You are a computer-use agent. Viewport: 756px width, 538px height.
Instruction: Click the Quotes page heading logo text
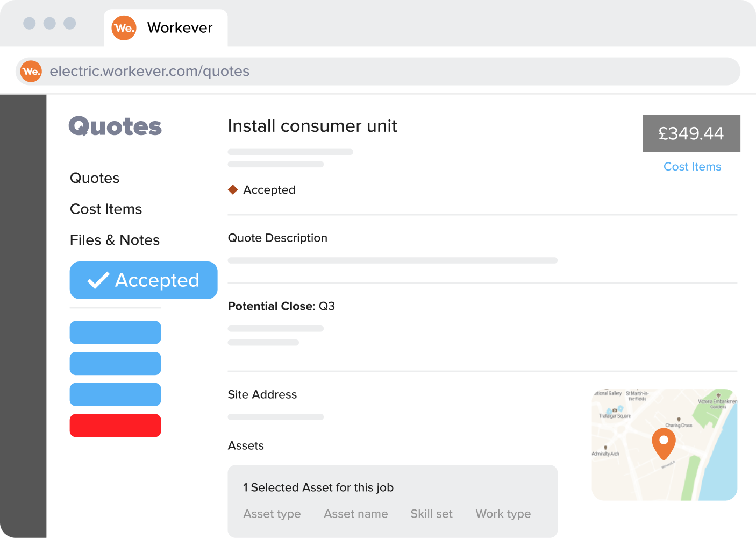click(x=115, y=126)
